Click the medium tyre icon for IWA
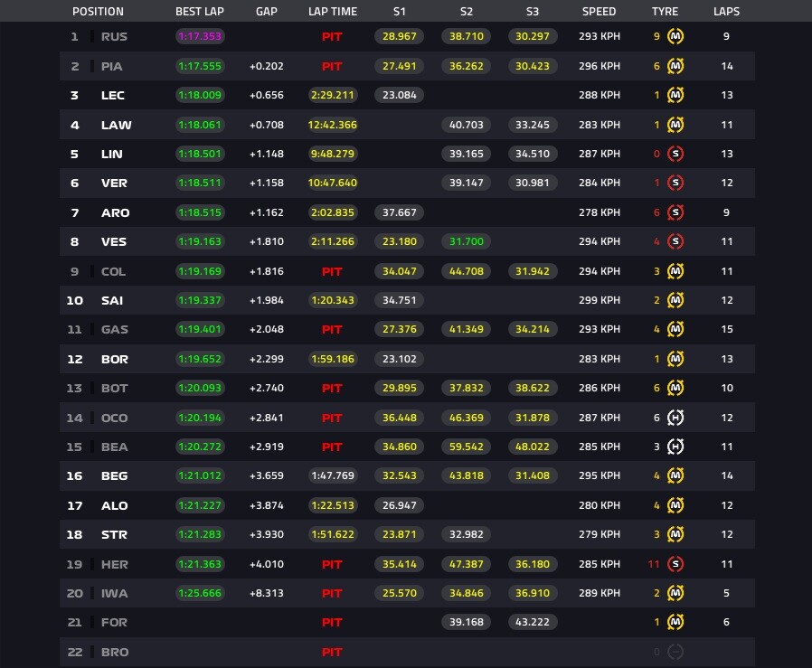The image size is (812, 668). coord(675,593)
